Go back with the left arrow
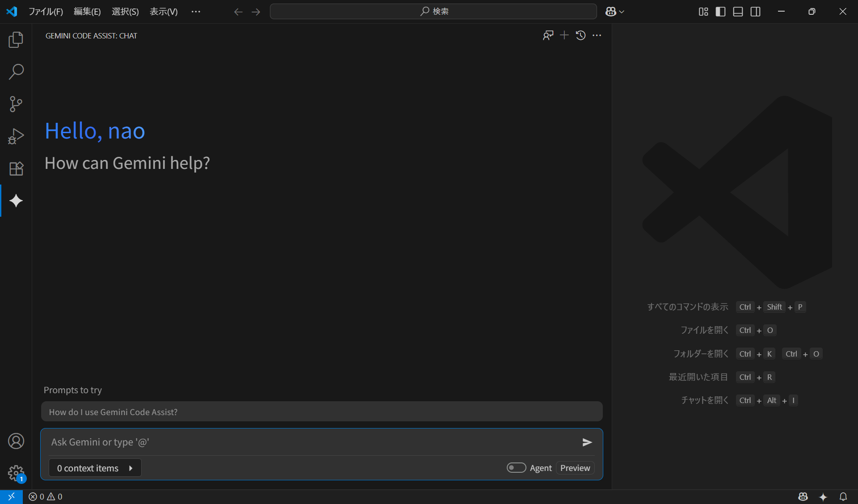The height and width of the screenshot is (504, 858). tap(238, 12)
